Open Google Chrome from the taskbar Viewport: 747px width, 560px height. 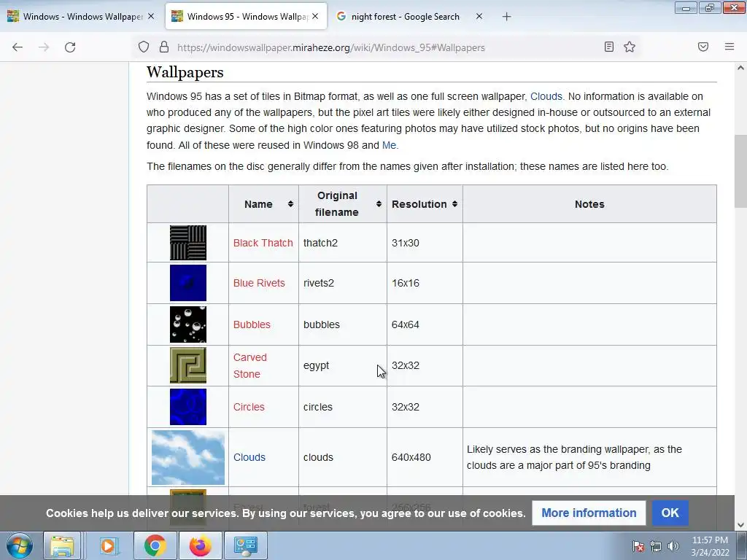(155, 545)
